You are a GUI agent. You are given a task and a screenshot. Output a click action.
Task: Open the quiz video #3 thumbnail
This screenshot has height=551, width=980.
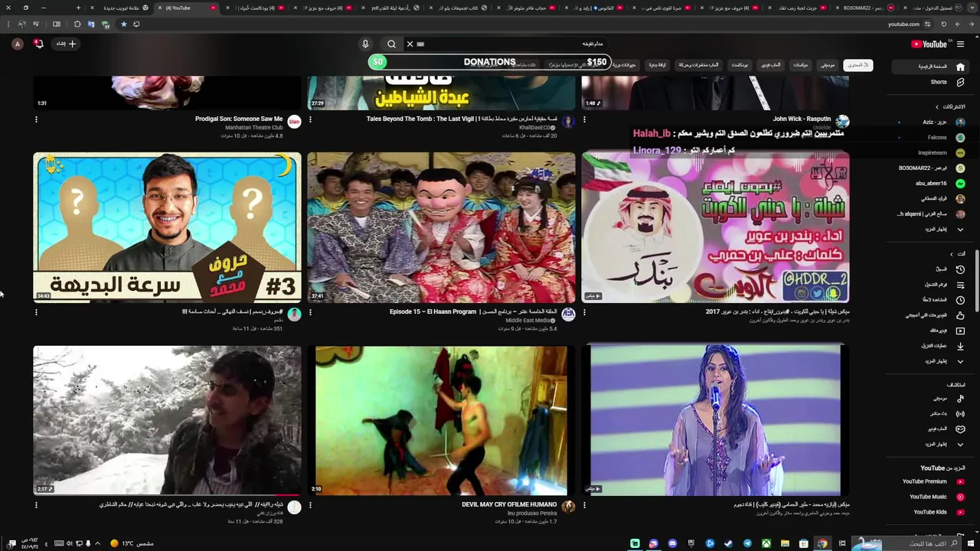click(x=167, y=227)
